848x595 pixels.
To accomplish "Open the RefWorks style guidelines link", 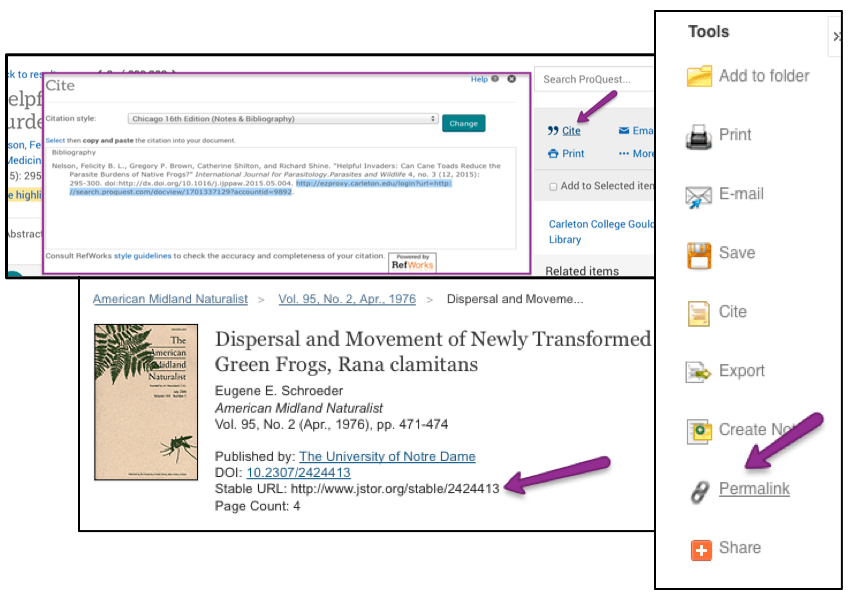I will click(143, 256).
